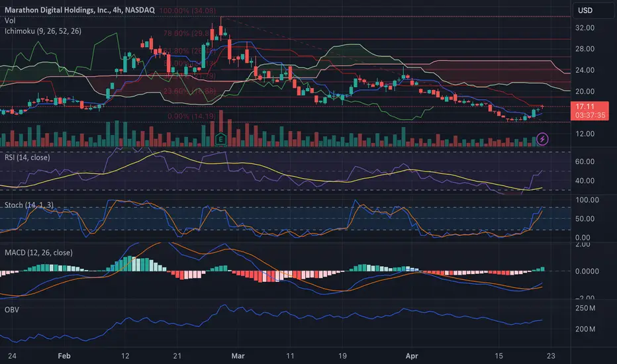Click the current price tag 17.11
The image size is (617, 364).
point(590,111)
